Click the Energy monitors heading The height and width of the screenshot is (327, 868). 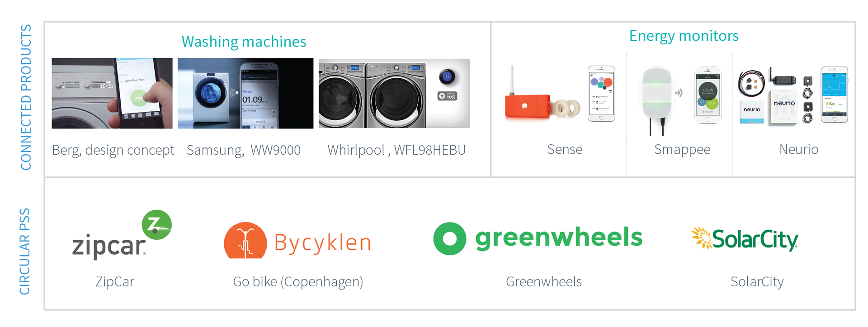pos(684,36)
